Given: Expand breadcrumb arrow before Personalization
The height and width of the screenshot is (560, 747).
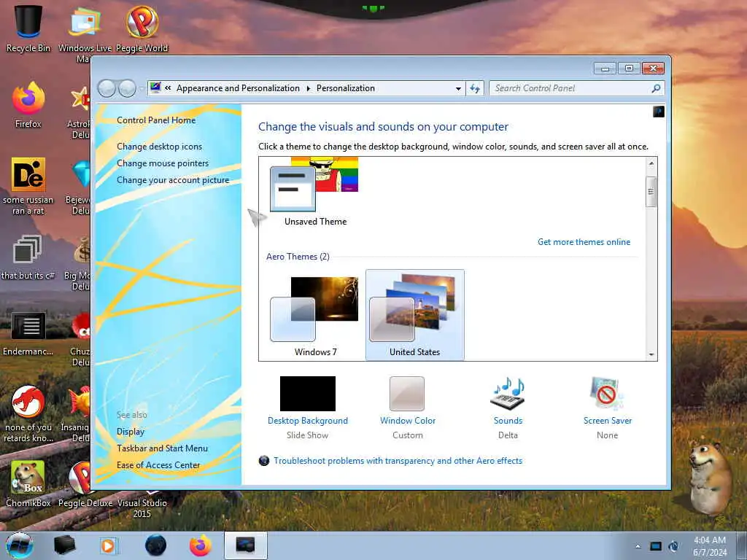Looking at the screenshot, I should tap(309, 88).
